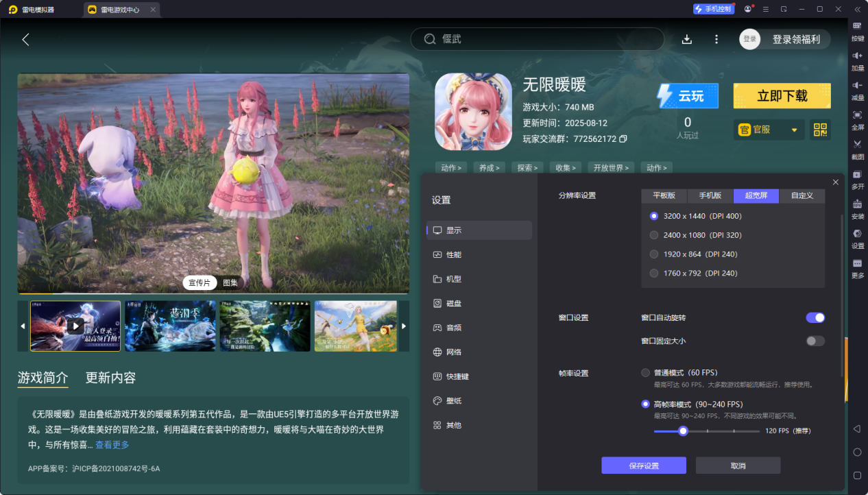This screenshot has height=495, width=868.
Task: Collapse the right sidebar with double chevron
Action: click(x=857, y=9)
